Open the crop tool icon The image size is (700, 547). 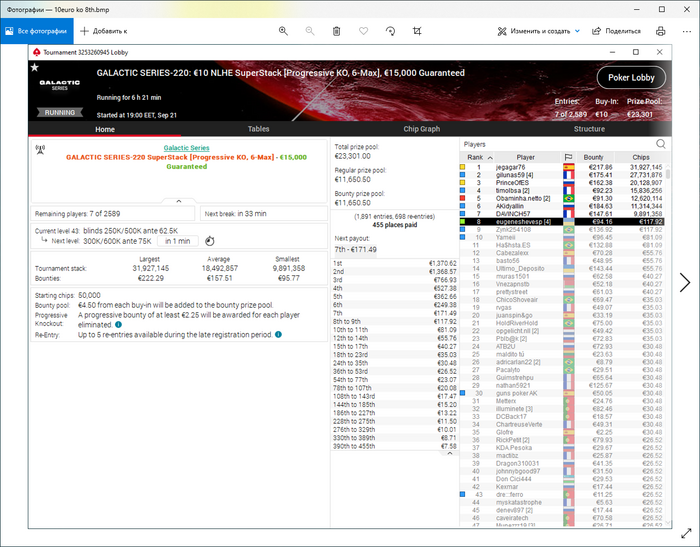417,31
